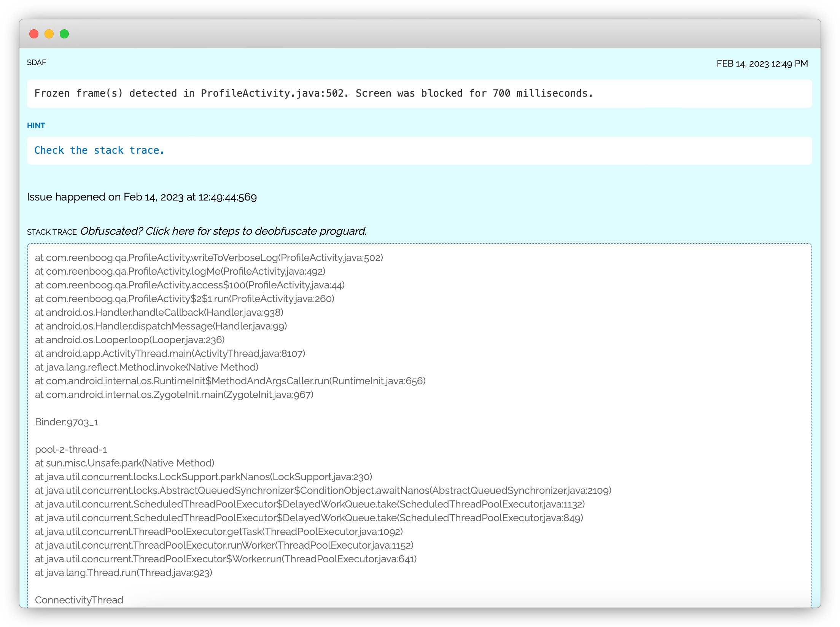The image size is (840, 627).
Task: Click the ZygoteInit.main stack line
Action: (x=174, y=395)
